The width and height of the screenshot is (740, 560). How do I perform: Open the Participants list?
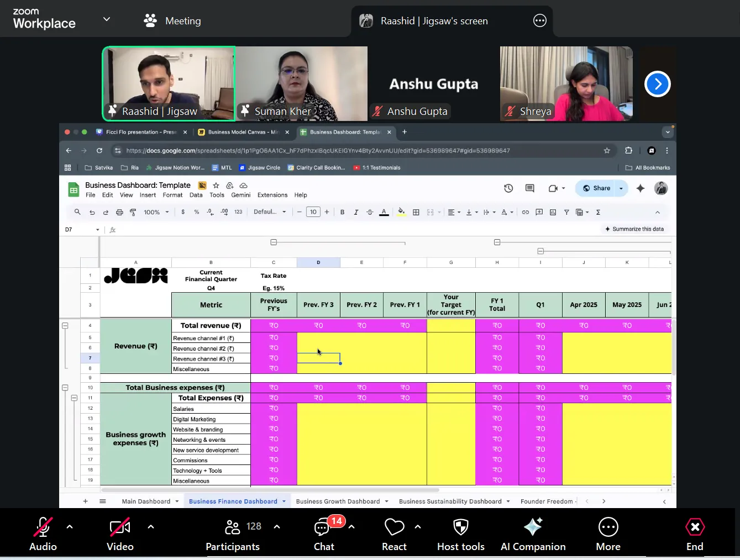[233, 533]
